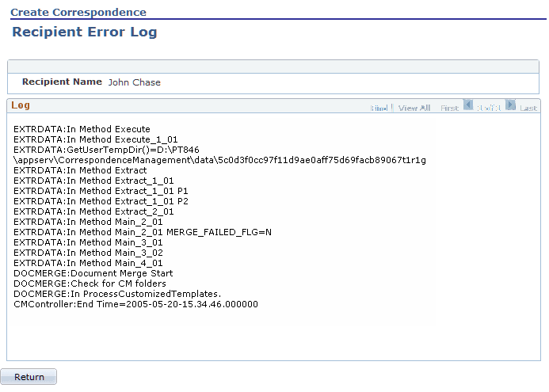Viewport: 549px width, 392px height.
Task: Go to Last log row link
Action: 528,108
